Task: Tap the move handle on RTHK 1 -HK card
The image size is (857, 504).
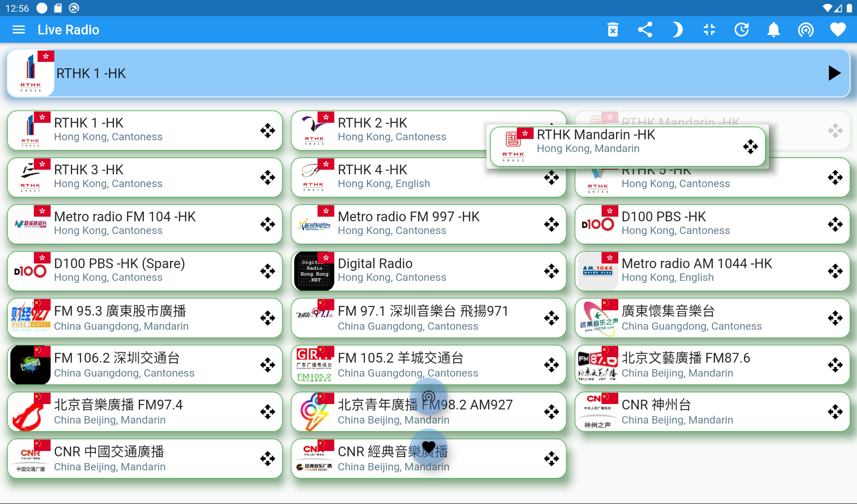Action: (268, 131)
